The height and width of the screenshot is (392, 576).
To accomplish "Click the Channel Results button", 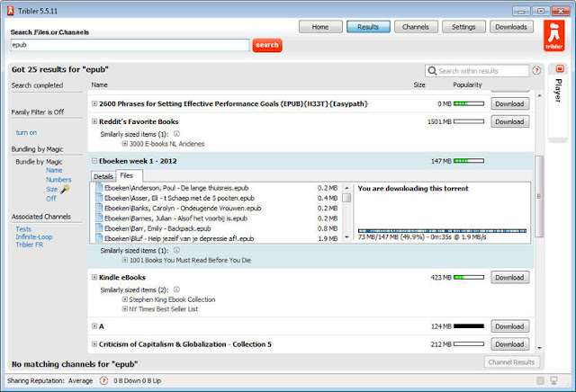I will pos(512,362).
